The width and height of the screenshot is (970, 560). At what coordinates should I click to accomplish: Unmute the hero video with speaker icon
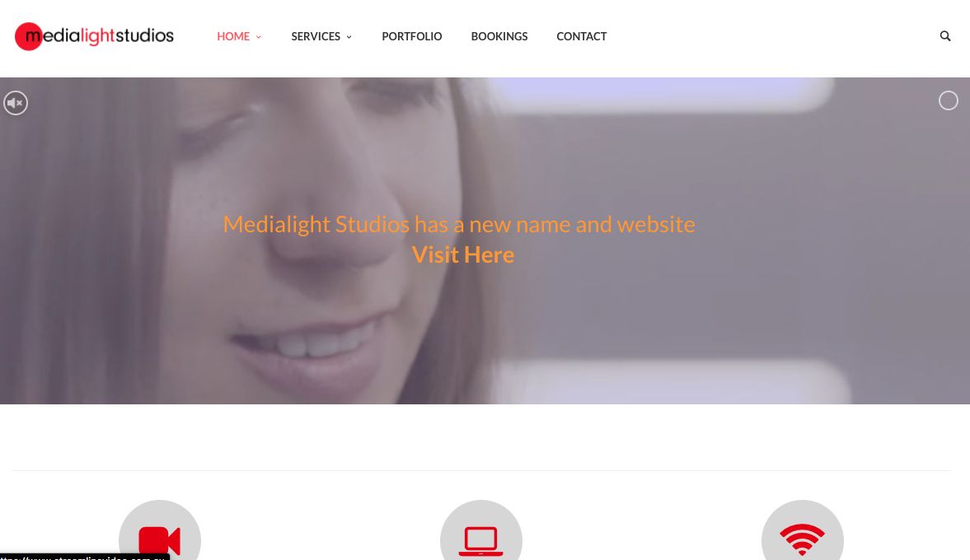point(16,103)
